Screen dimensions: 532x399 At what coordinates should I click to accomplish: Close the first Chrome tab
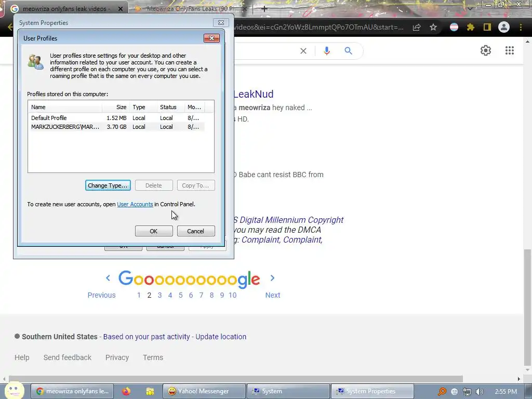coord(121,9)
